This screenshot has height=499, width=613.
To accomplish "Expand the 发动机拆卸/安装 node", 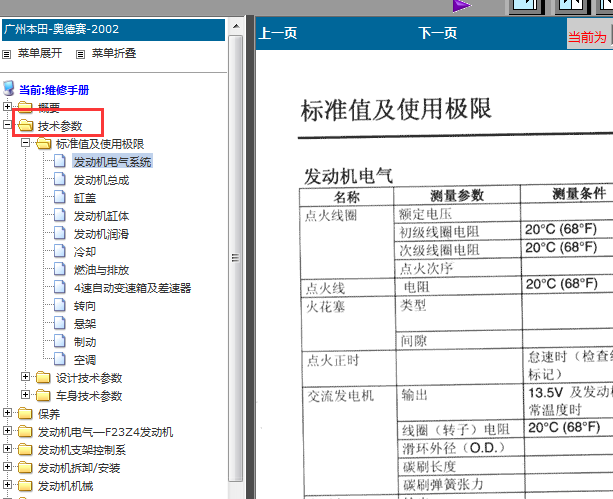I will pyautogui.click(x=7, y=466).
